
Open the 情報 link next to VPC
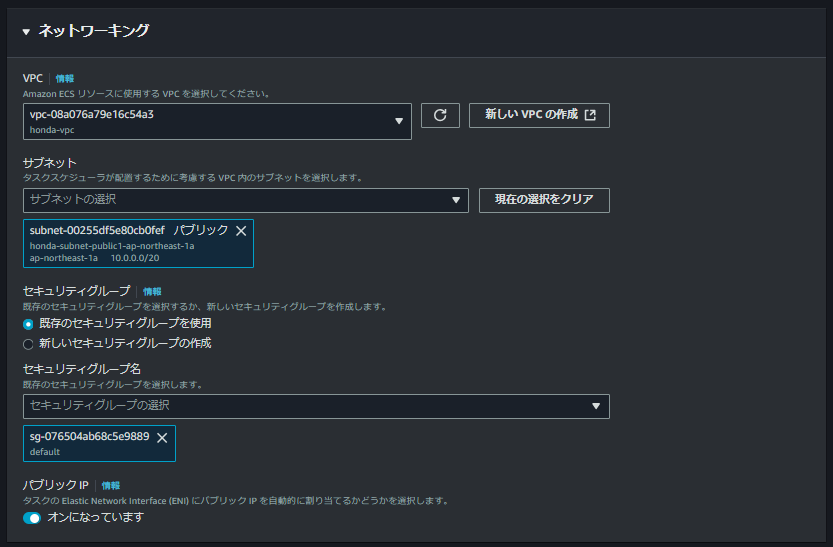click(x=65, y=79)
